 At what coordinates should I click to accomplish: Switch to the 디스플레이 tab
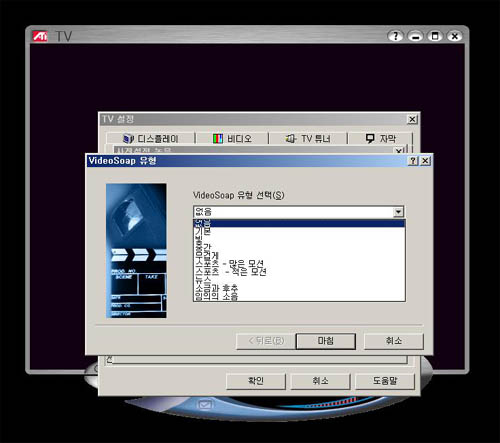pos(151,138)
